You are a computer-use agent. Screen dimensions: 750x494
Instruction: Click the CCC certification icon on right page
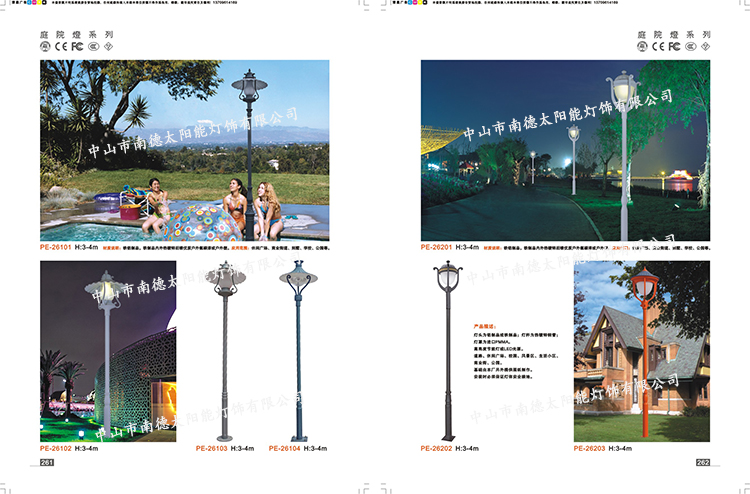coord(689,46)
